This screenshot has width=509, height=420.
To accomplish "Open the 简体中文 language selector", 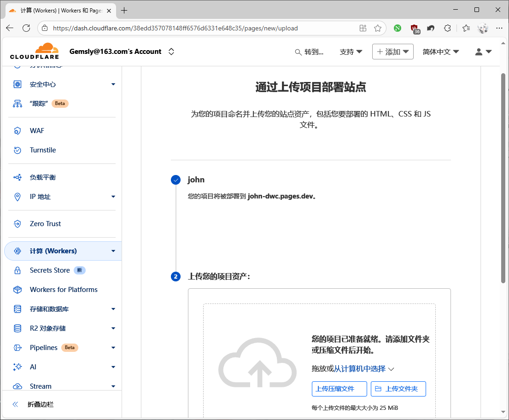I will click(440, 52).
